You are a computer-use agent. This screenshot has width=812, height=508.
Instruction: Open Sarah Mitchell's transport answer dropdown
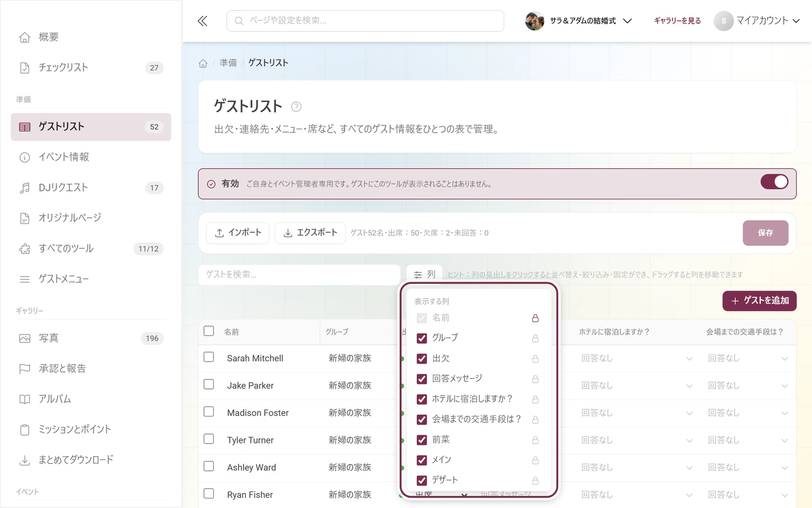(748, 358)
